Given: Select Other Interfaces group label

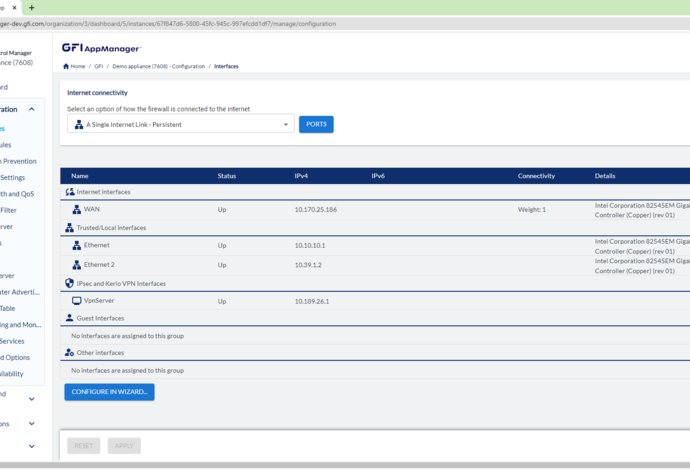Looking at the screenshot, I should [100, 353].
